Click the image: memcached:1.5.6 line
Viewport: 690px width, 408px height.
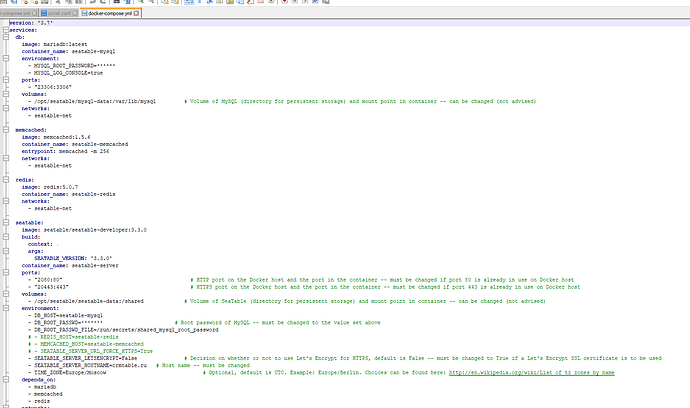[x=56, y=137]
